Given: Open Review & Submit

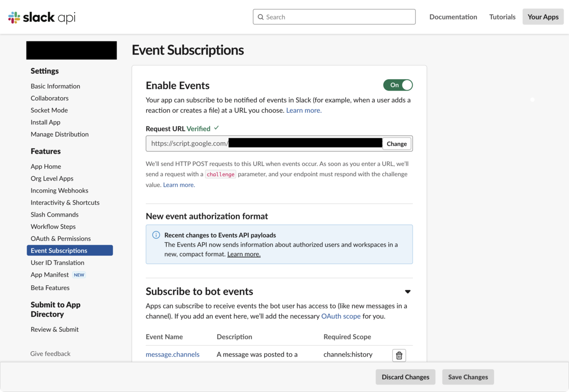Looking at the screenshot, I should [x=55, y=329].
